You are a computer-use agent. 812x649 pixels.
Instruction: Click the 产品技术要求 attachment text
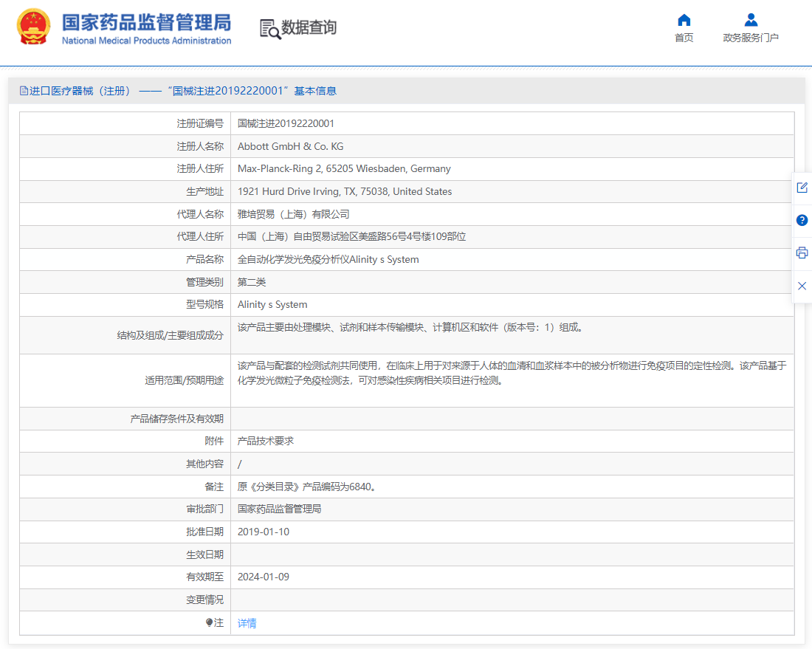tap(266, 441)
